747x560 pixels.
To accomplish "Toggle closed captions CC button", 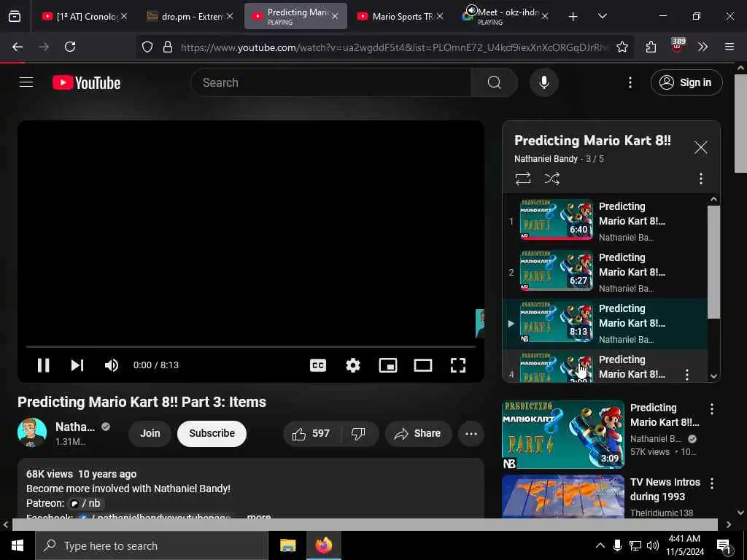I will 318,365.
